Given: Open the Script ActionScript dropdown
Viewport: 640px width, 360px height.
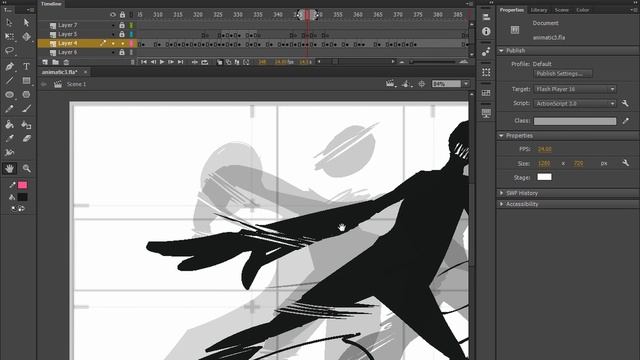Looking at the screenshot, I should tap(575, 104).
